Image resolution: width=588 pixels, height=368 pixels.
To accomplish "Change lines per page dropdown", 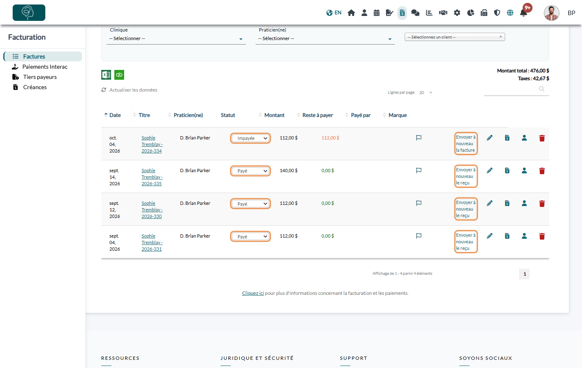I will (x=425, y=93).
